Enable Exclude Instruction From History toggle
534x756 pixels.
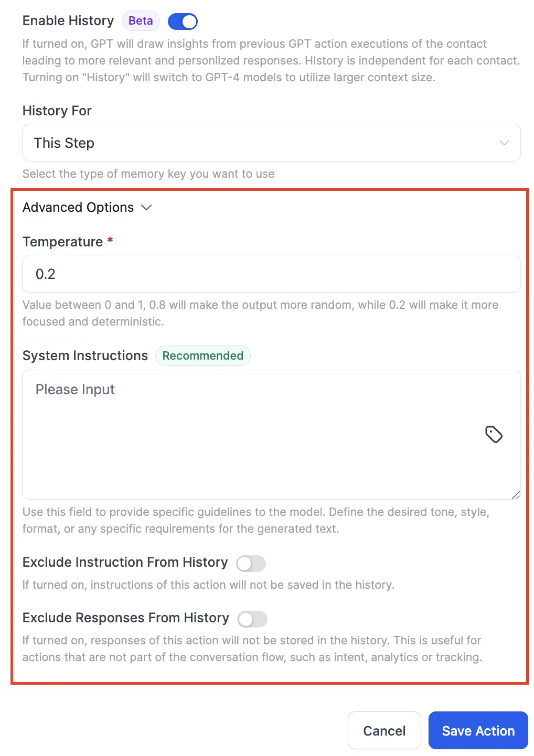tap(251, 564)
